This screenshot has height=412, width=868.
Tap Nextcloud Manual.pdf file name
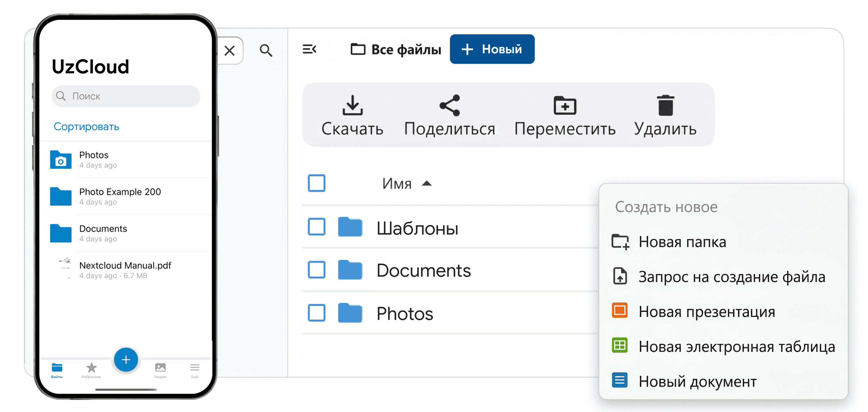pyautogui.click(x=125, y=266)
